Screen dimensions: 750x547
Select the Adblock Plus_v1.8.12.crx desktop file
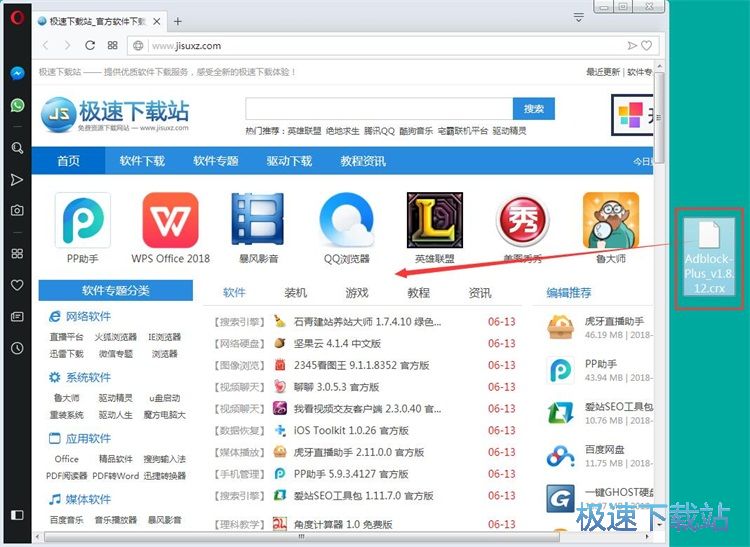709,257
